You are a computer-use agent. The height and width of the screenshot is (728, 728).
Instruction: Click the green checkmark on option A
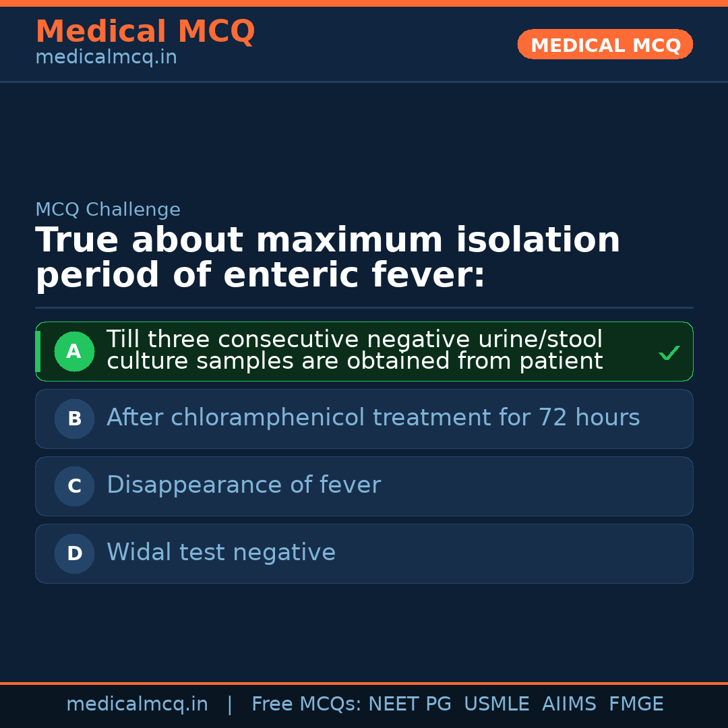(x=669, y=353)
